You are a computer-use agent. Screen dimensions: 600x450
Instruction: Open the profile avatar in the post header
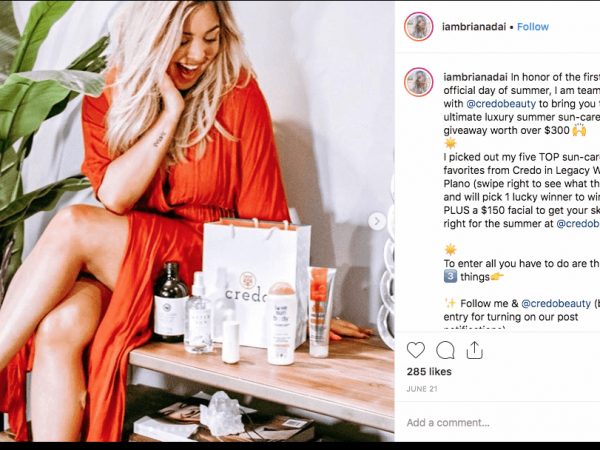[x=418, y=26]
